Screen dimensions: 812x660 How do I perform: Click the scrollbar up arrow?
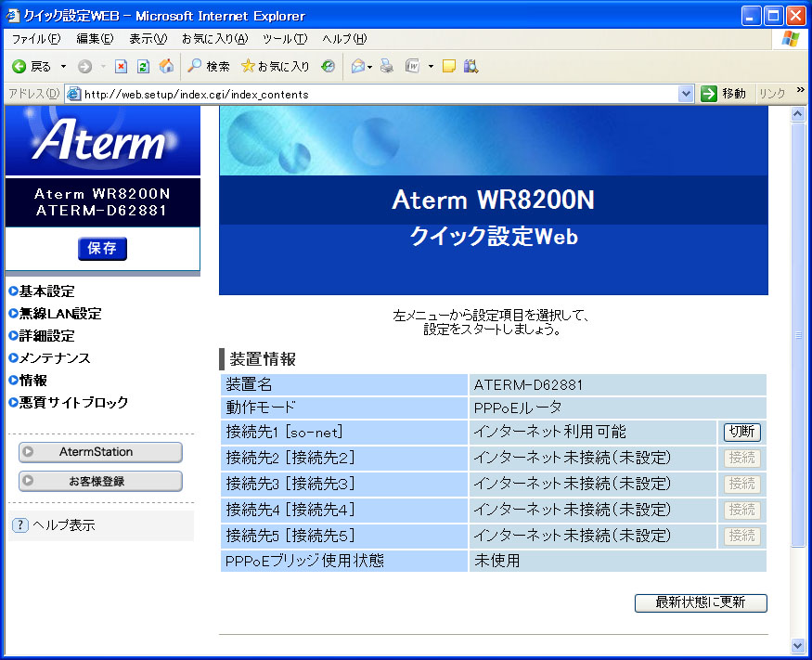798,114
